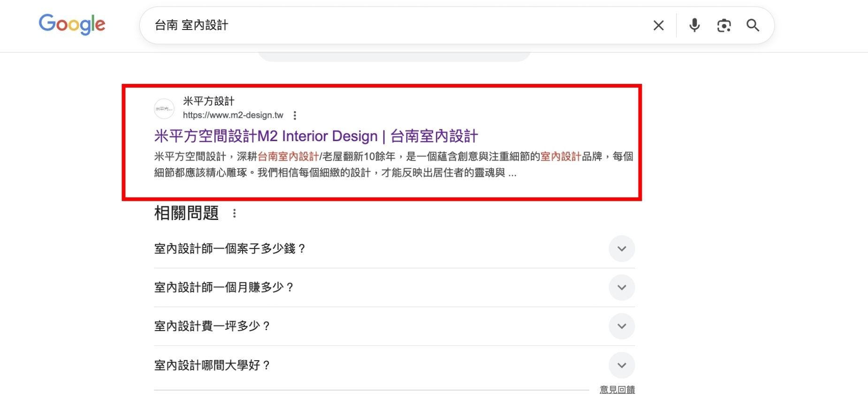
Task: Expand 室內設計費一坪多少 question
Action: point(621,326)
